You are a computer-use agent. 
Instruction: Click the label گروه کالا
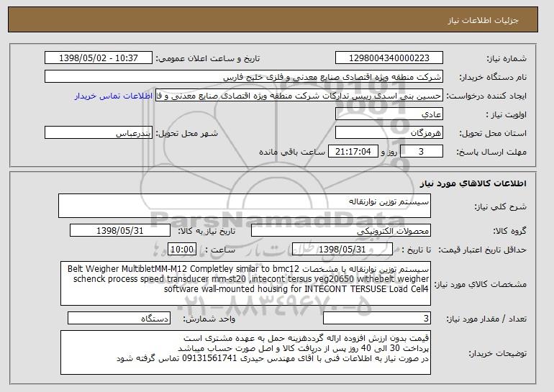tap(509, 232)
